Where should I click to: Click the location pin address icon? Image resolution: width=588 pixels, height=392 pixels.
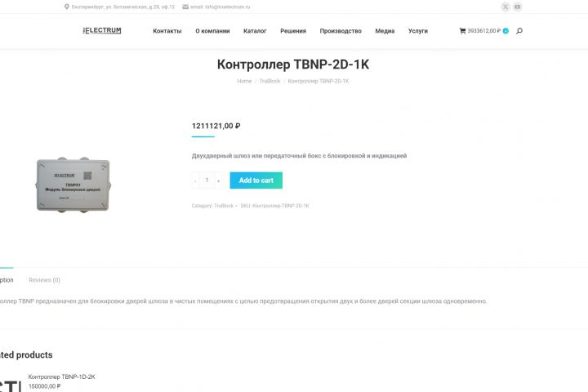[x=67, y=7]
